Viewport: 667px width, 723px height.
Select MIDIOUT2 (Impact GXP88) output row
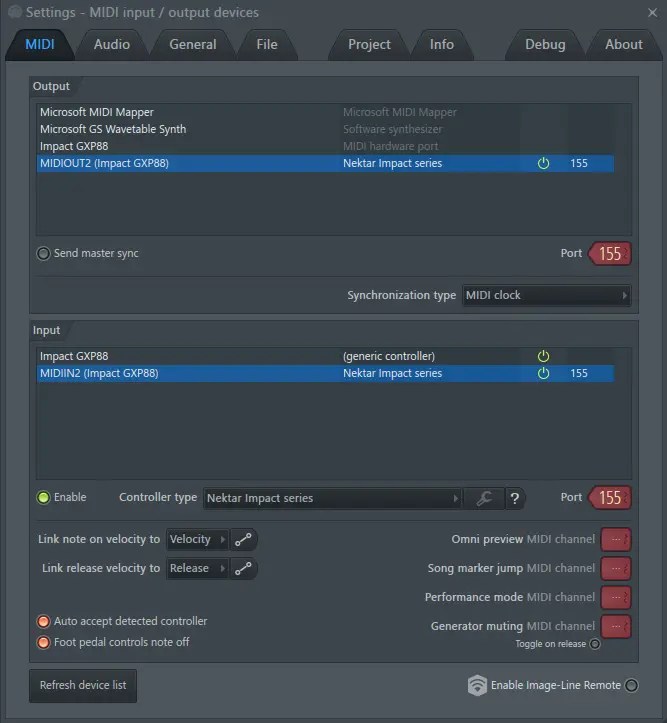[325, 163]
